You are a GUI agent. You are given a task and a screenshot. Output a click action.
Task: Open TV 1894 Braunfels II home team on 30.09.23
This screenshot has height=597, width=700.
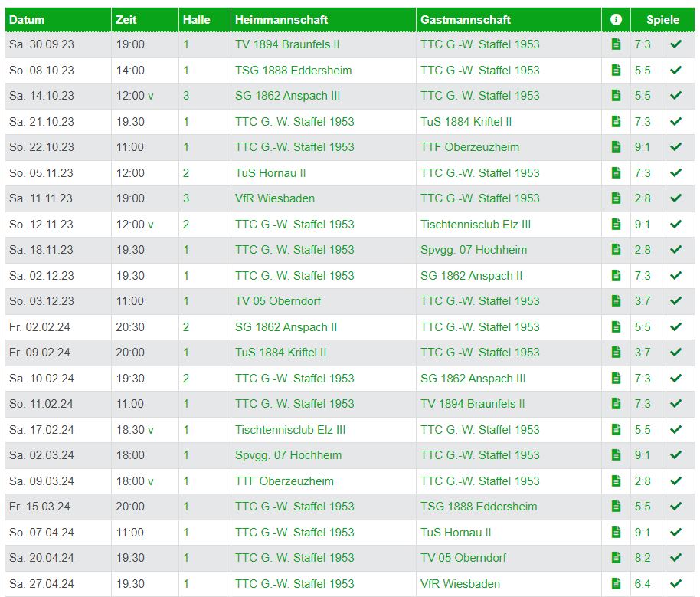pyautogui.click(x=287, y=44)
